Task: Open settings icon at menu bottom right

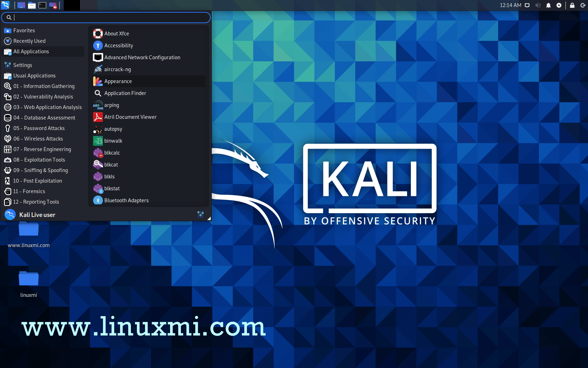Action: pos(201,214)
